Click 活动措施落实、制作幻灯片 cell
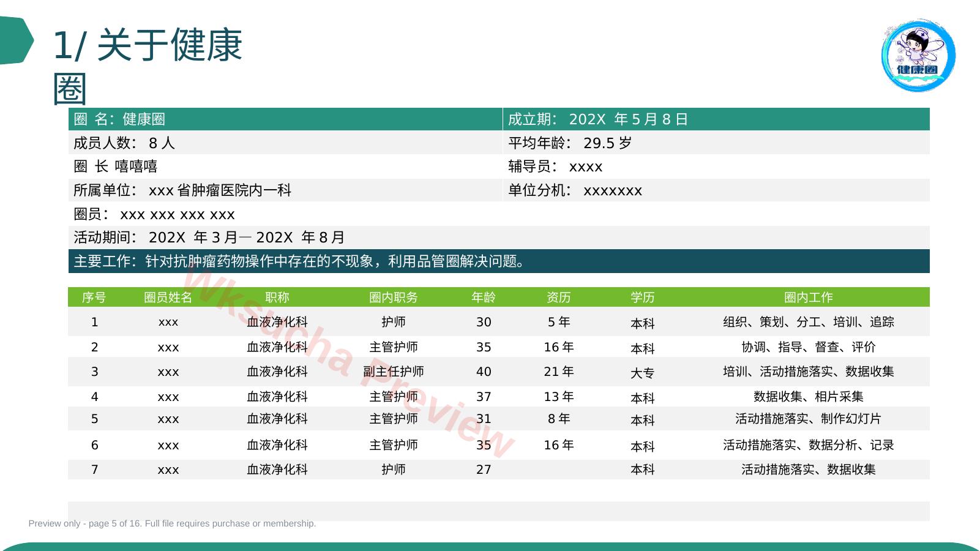The height and width of the screenshot is (551, 980). pyautogui.click(x=809, y=419)
